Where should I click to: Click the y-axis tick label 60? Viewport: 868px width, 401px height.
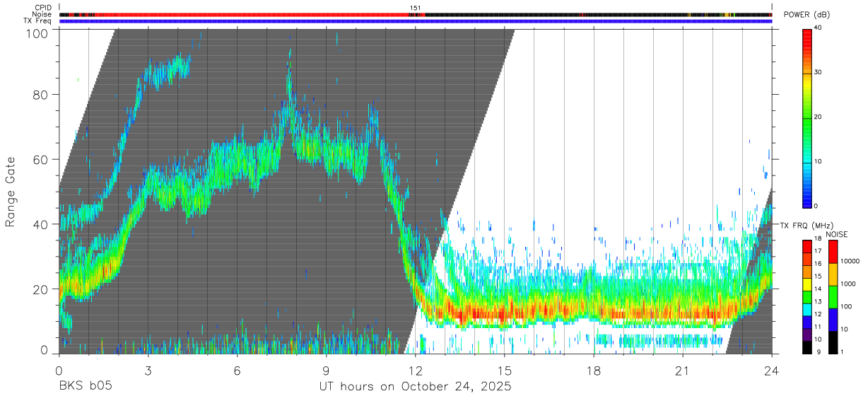pos(41,159)
